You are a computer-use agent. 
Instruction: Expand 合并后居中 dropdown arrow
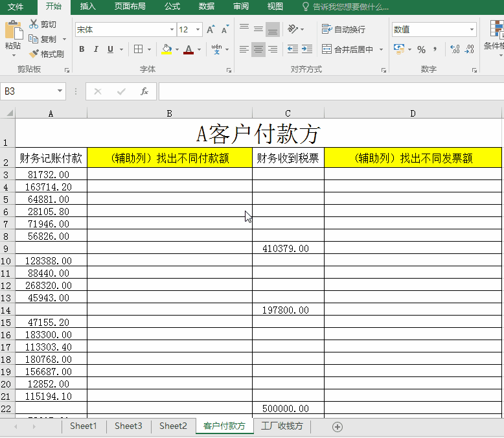(381, 49)
